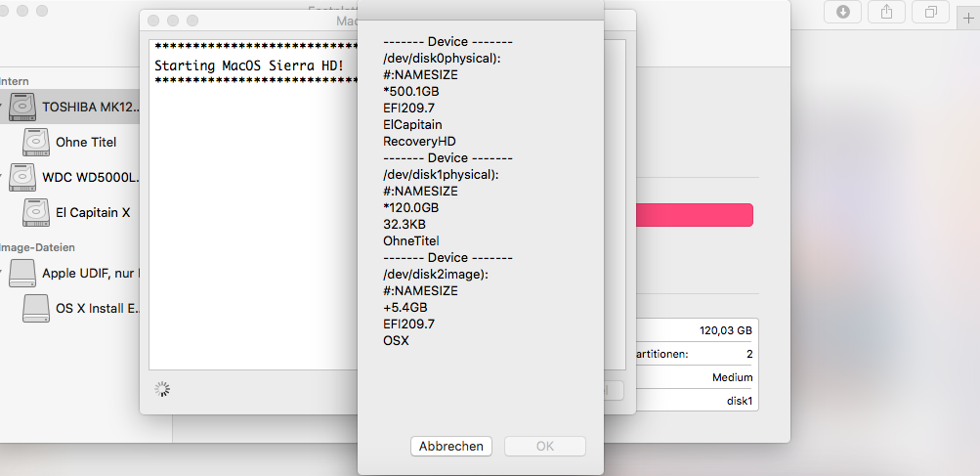The width and height of the screenshot is (980, 476).
Task: Click the share icon in the browser toolbar
Action: (x=886, y=12)
